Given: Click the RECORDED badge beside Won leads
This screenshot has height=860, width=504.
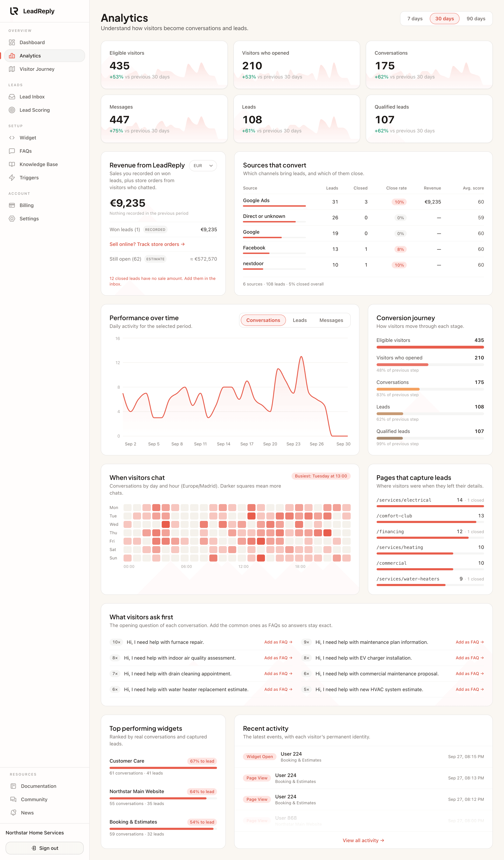Looking at the screenshot, I should [x=155, y=230].
